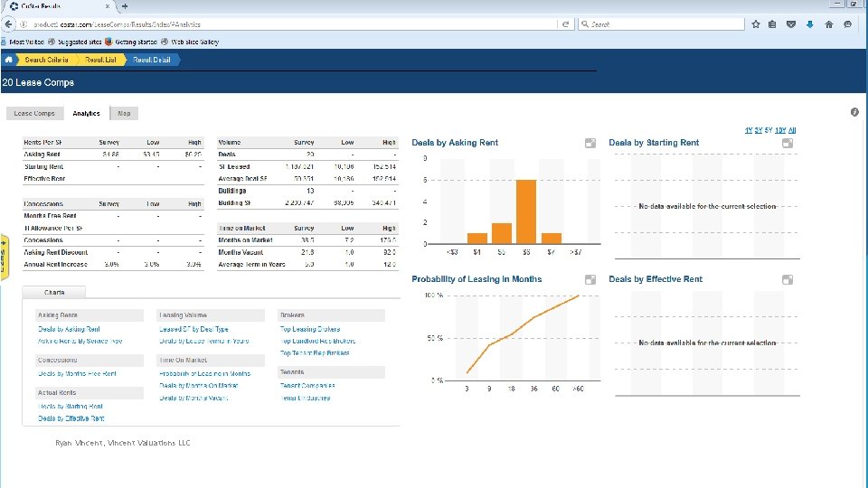Open Probability of Leasing in Months link
Screen dimensions: 868x488
(205, 374)
